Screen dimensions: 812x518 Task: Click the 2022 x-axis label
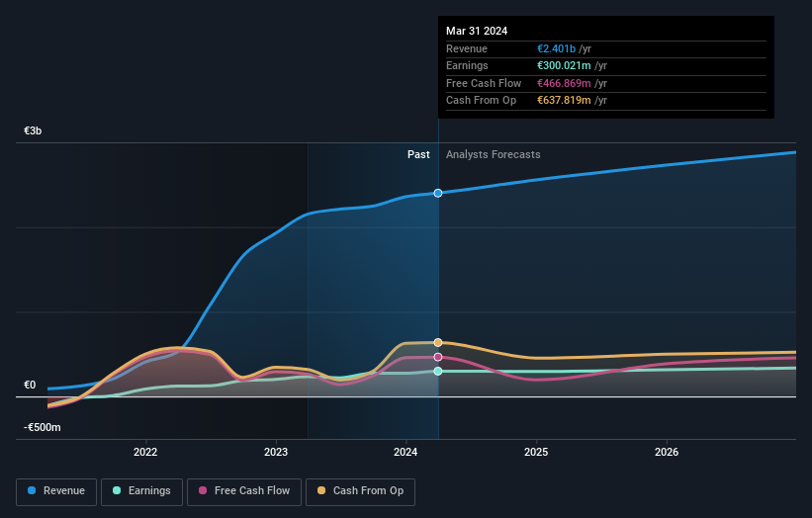[145, 452]
